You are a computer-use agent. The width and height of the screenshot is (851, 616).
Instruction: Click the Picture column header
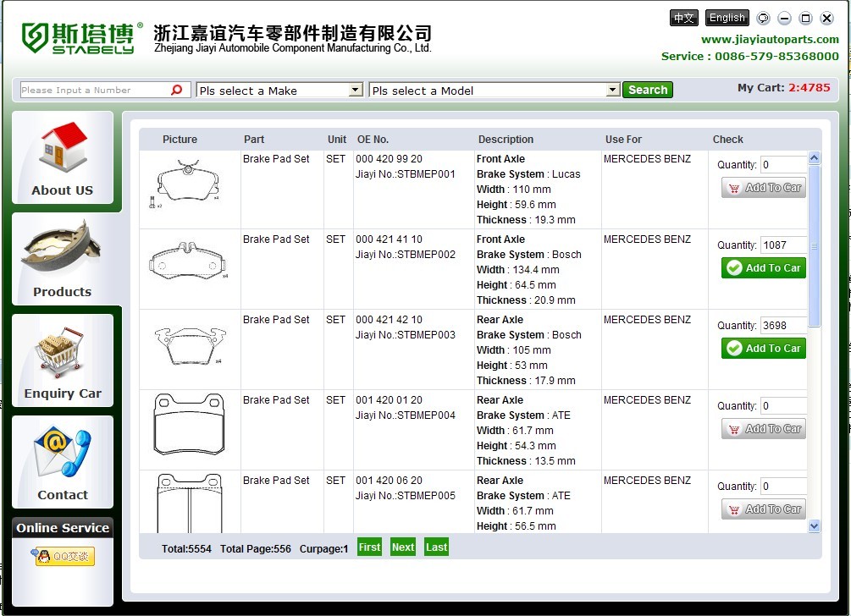tap(180, 140)
